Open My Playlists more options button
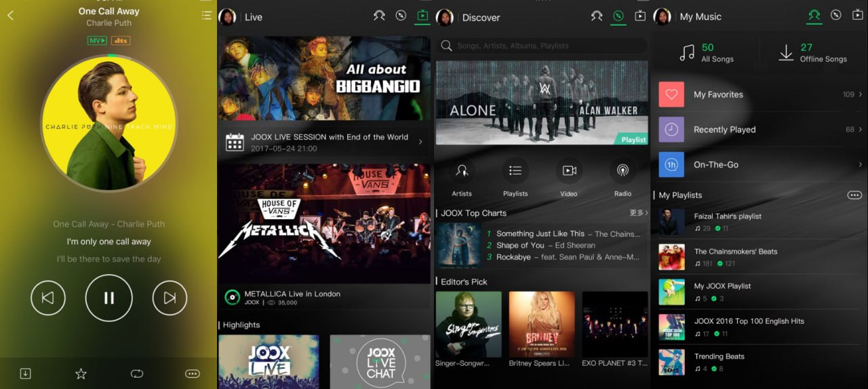The height and width of the screenshot is (389, 868). (854, 195)
